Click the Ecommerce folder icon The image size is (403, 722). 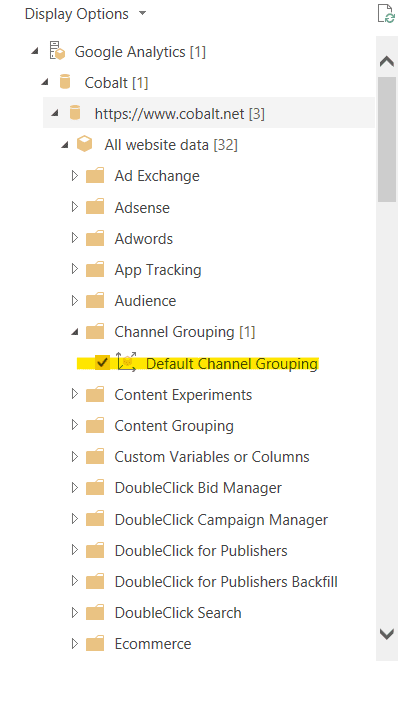(95, 644)
